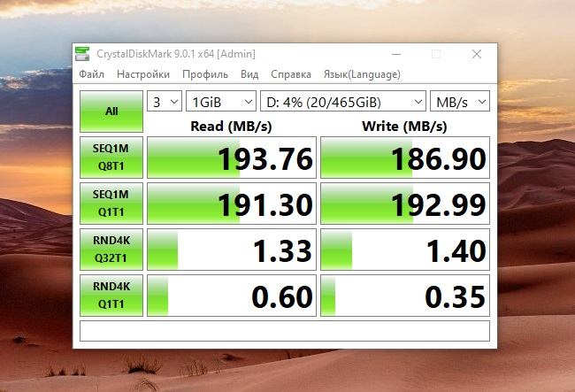Start the RND4K Q1T1 benchmark
Image resolution: width=575 pixels, height=392 pixels.
pyautogui.click(x=111, y=296)
